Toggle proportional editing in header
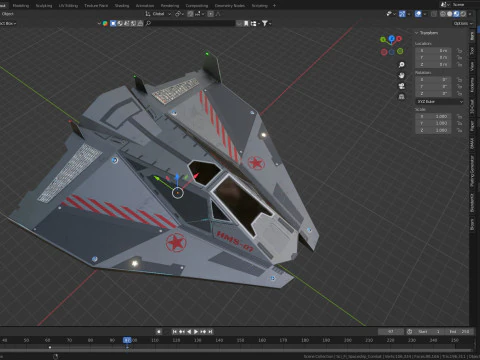Viewport: 480px width, 360px height. tap(210, 14)
